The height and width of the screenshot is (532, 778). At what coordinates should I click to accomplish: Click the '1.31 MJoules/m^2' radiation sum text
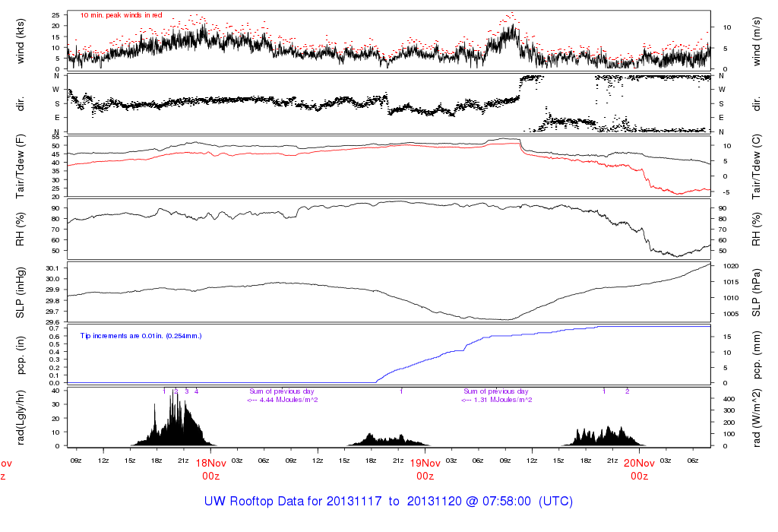pyautogui.click(x=503, y=400)
